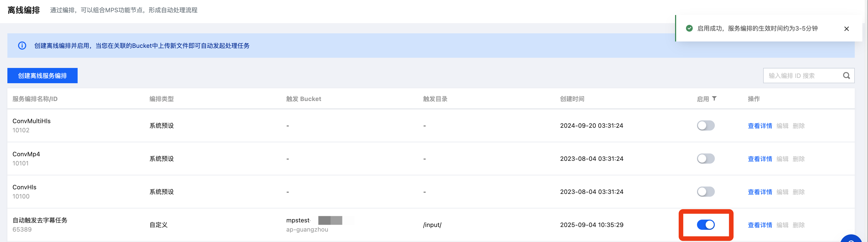Disable the 自动触发去字幕任务 toggle
Viewport: 868px width, 242px height.
[706, 224]
